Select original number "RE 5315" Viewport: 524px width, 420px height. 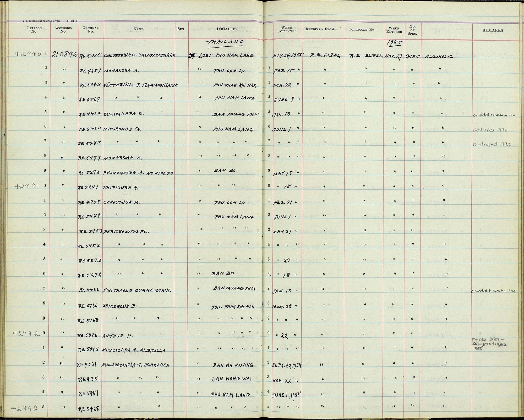pos(91,56)
